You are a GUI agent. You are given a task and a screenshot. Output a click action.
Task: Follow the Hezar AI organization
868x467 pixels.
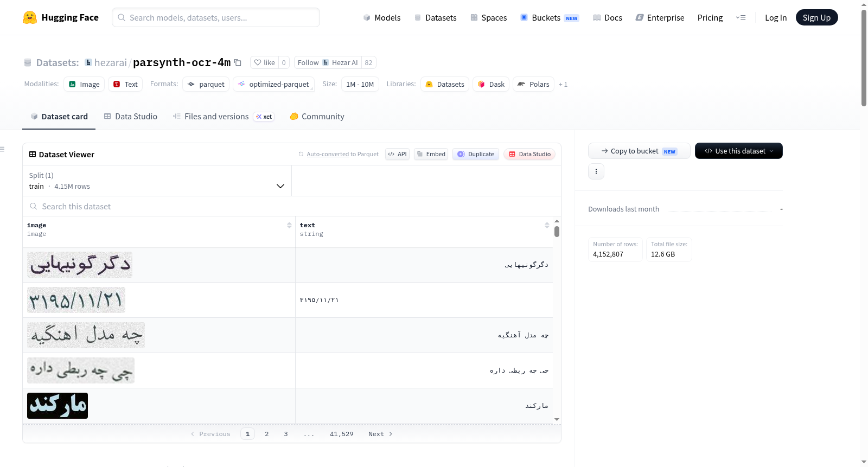point(328,62)
